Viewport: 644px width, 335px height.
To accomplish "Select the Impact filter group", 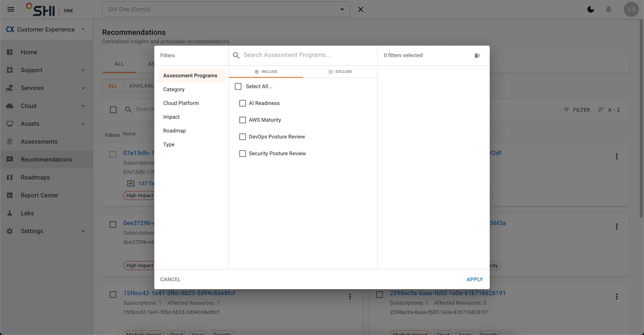I will pos(191,117).
